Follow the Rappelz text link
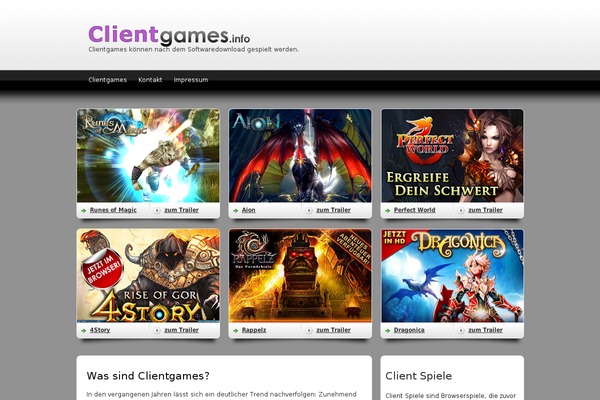The image size is (600, 400). (x=254, y=330)
